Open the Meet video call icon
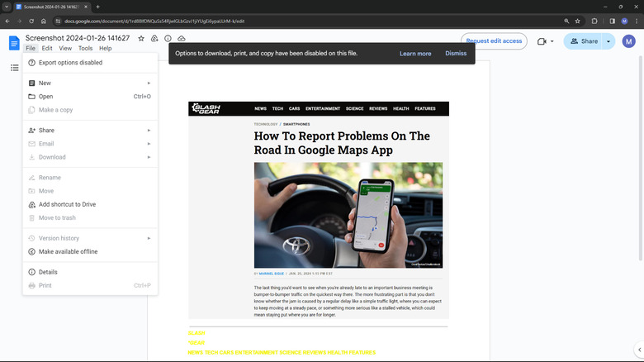The height and width of the screenshot is (362, 644). coord(542,41)
